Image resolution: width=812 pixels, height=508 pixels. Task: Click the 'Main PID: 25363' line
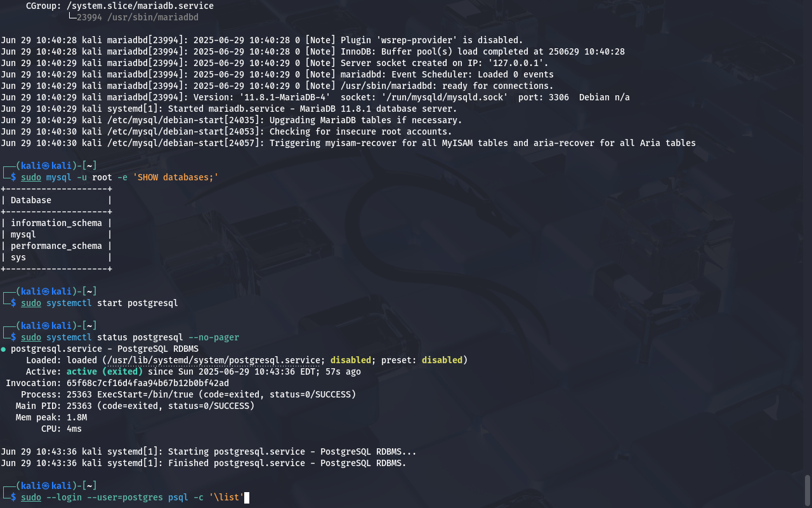135,406
